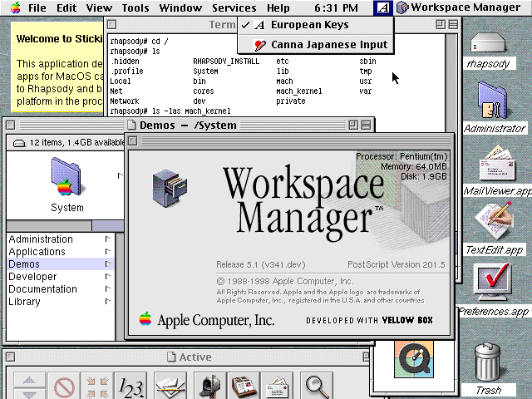Click the Workspace Manager application menu icon

tap(402, 7)
